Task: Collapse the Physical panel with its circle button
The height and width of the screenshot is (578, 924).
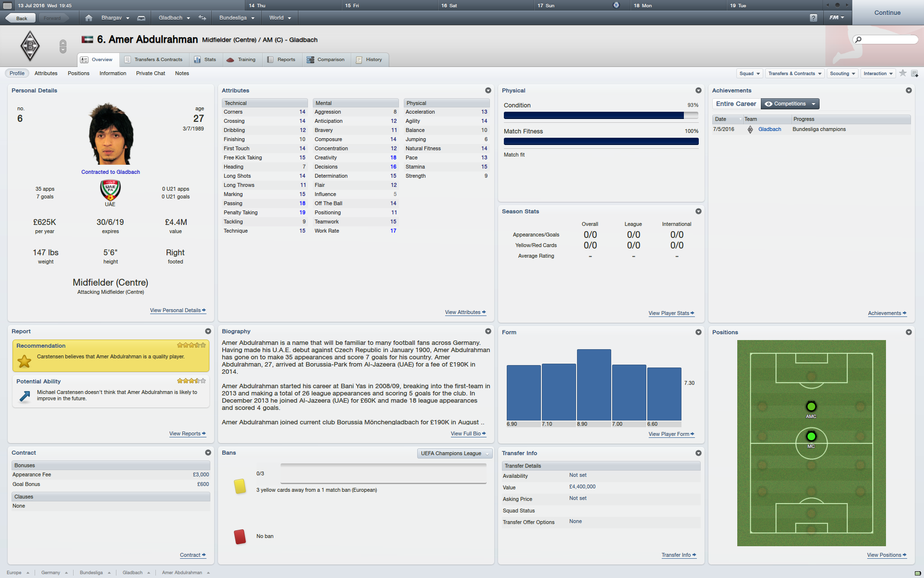Action: coord(698,91)
